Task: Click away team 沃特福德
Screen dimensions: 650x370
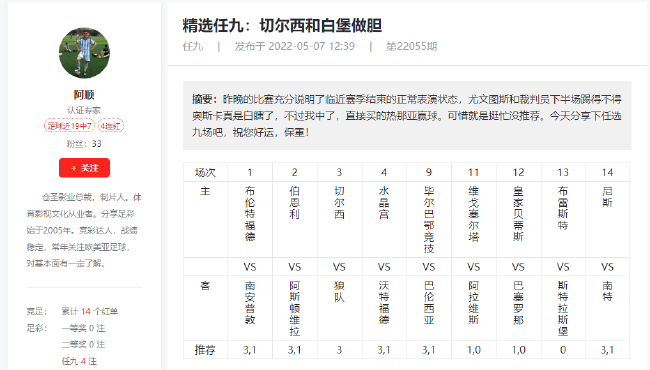Action: pyautogui.click(x=384, y=302)
